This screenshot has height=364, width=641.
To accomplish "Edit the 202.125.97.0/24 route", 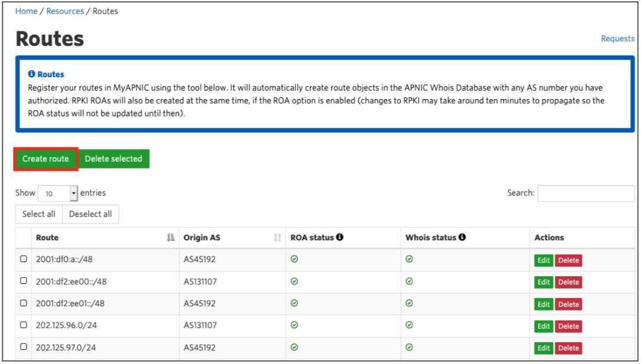I will point(544,348).
